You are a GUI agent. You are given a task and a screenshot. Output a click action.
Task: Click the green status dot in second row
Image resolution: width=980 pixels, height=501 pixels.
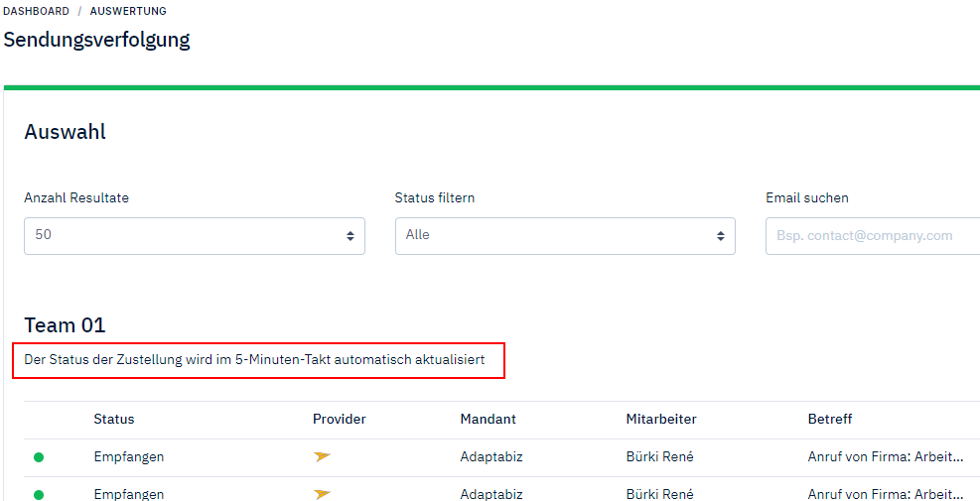pyautogui.click(x=39, y=494)
